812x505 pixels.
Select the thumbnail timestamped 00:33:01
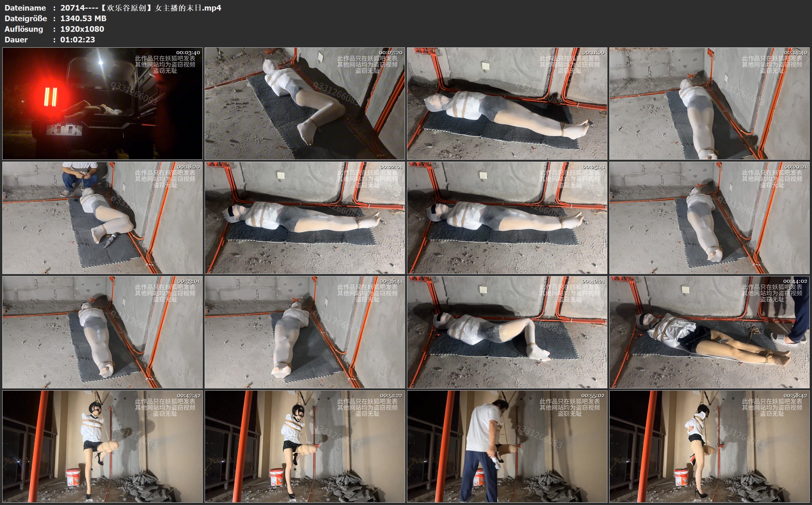coord(102,332)
